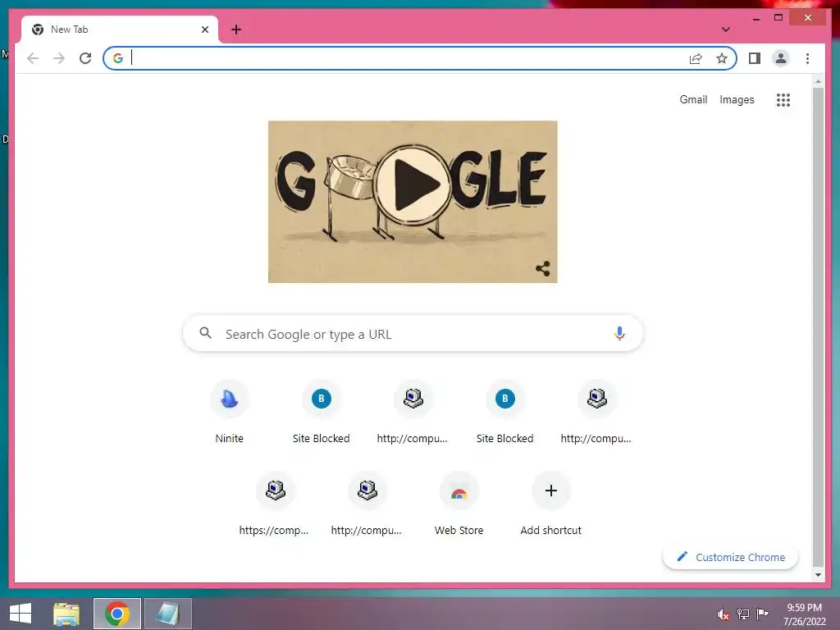Screen dimensions: 840x630
Task: Go back using the browser back arrow
Action: pos(33,58)
